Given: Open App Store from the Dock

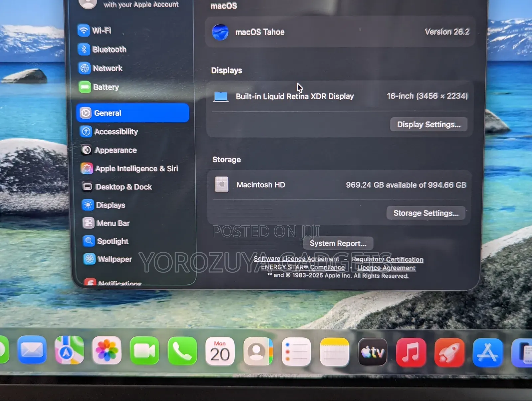Looking at the screenshot, I should pos(488,353).
